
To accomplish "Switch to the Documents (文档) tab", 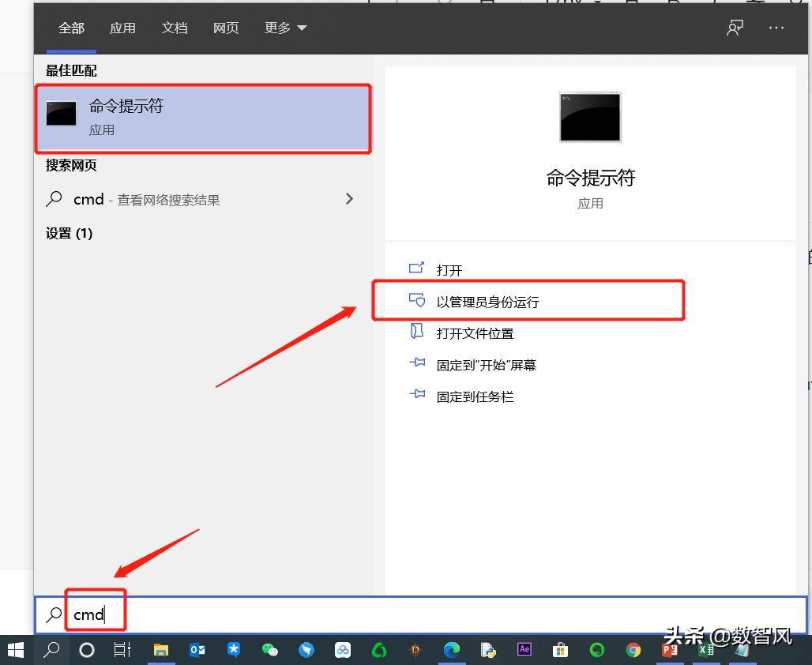I will 175,28.
